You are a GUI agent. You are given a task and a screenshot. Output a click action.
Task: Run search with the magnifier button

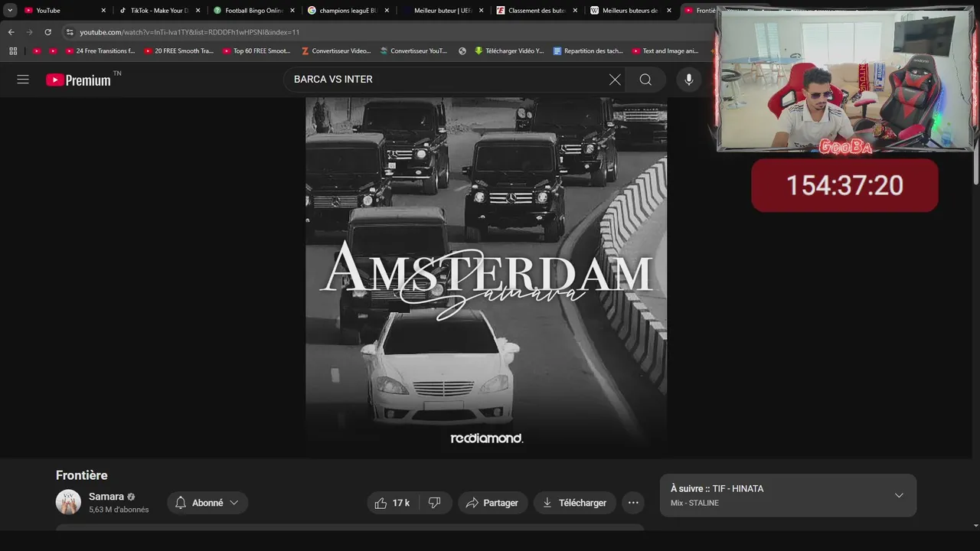click(645, 80)
